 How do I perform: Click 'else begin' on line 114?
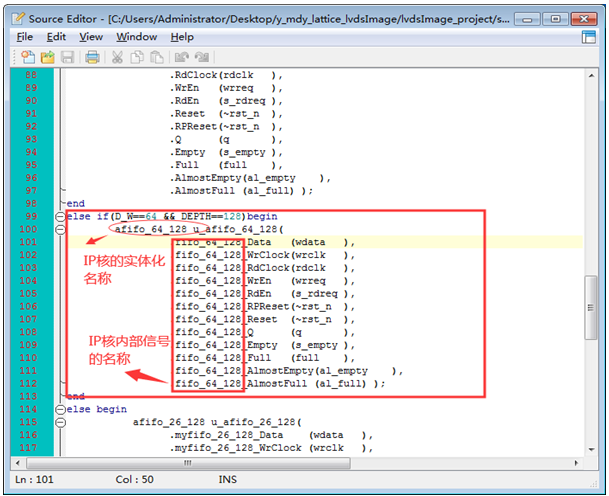click(x=96, y=409)
